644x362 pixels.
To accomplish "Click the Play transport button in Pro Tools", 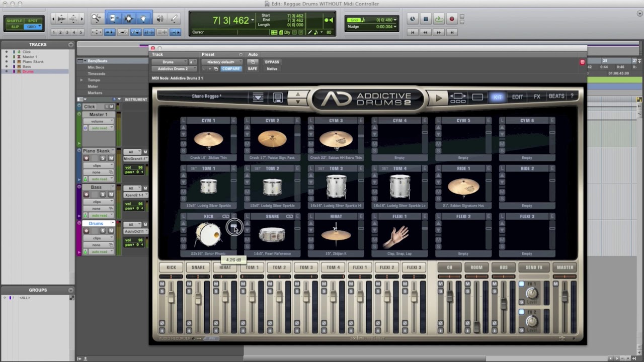I will (439, 19).
